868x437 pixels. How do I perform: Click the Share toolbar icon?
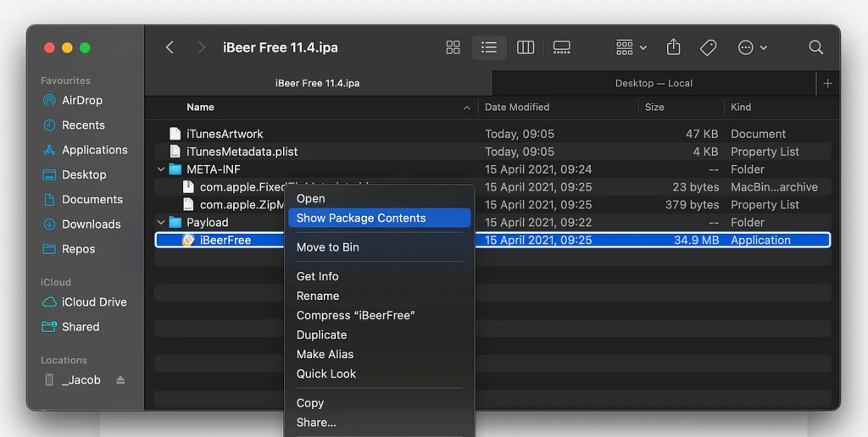coord(674,47)
